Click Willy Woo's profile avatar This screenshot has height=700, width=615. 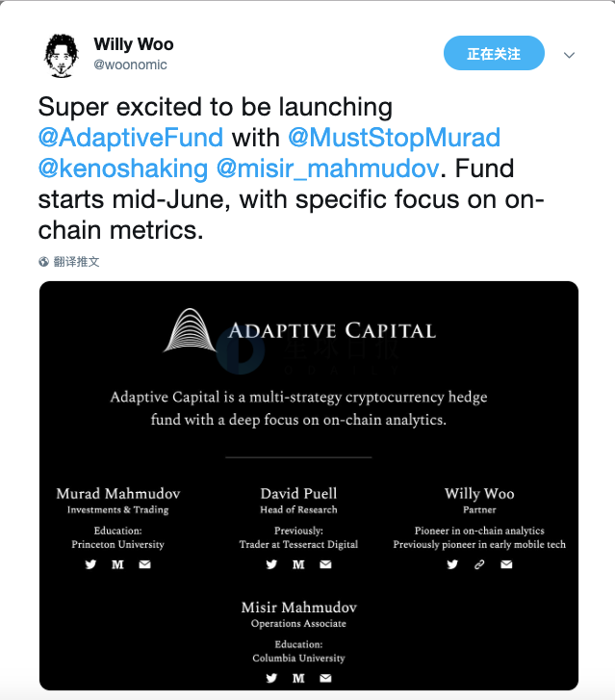click(61, 55)
